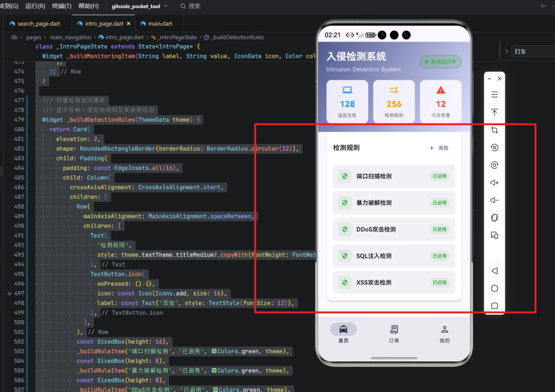Tap the 已启用 badge on 端口扫描检测
Viewport: 555px width, 392px height.
439,176
